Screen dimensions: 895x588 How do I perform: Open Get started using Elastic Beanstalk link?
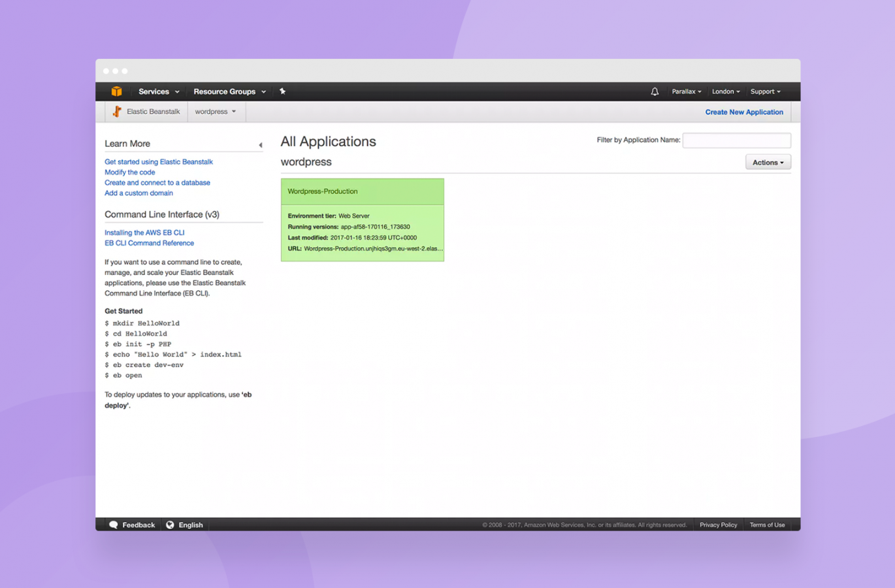coord(159,162)
